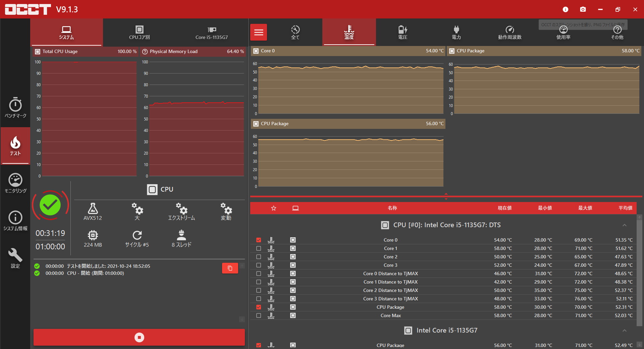Sort by 名称 name column
This screenshot has width=644, height=349.
[x=392, y=208]
